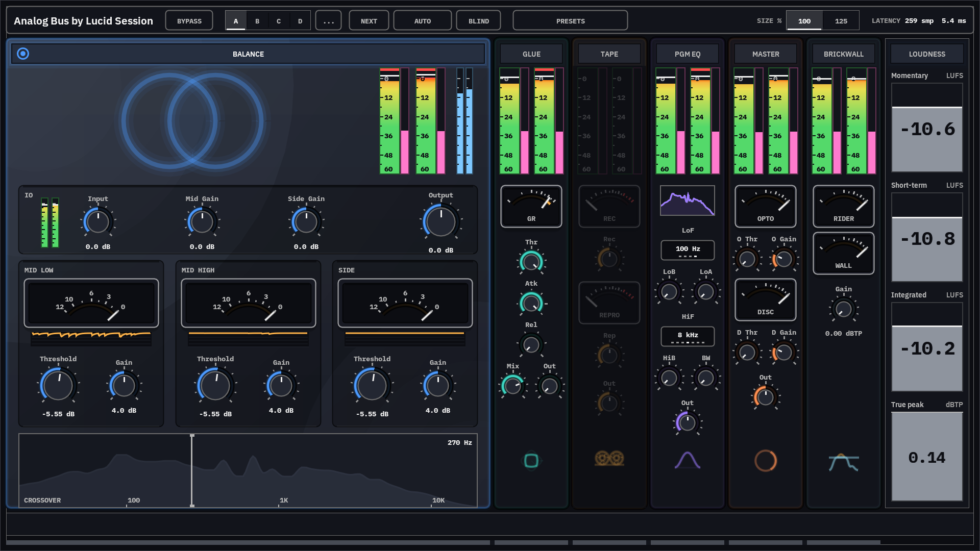The image size is (980, 551).
Task: Select preset slot A
Action: tap(236, 21)
